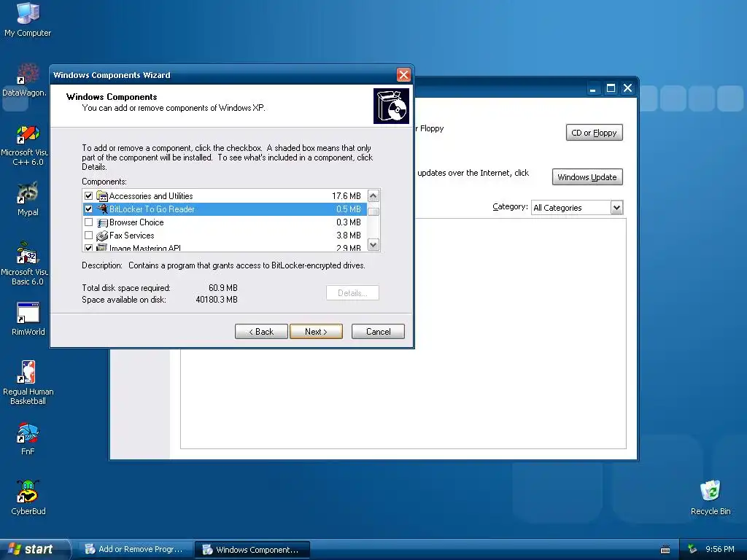Screen dimensions: 747x560
Task: Uncheck the BitLocker To Go Reader checkbox
Action: point(88,209)
